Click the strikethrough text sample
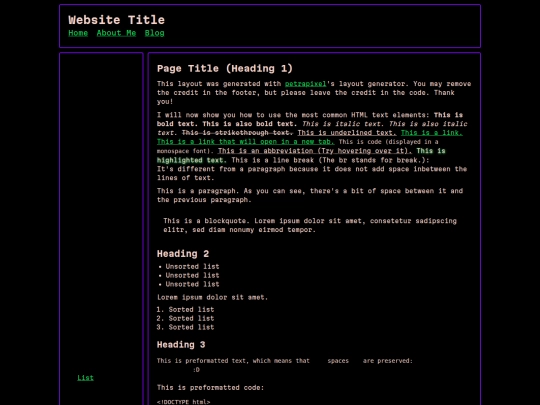The height and width of the screenshot is (405, 540). (x=237, y=133)
